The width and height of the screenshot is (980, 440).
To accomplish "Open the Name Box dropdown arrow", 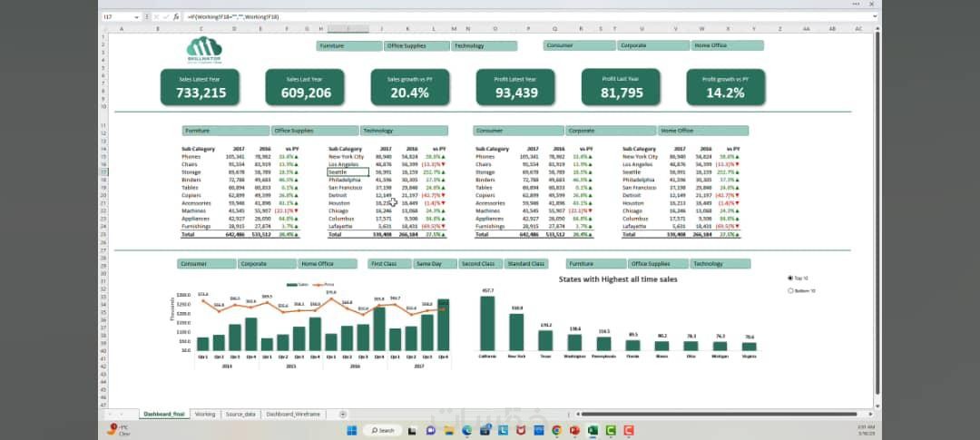I will 137,17.
